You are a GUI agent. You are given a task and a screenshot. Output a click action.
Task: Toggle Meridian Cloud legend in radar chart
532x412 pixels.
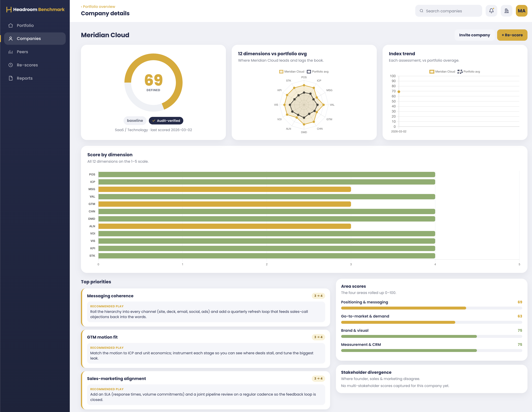(292, 72)
